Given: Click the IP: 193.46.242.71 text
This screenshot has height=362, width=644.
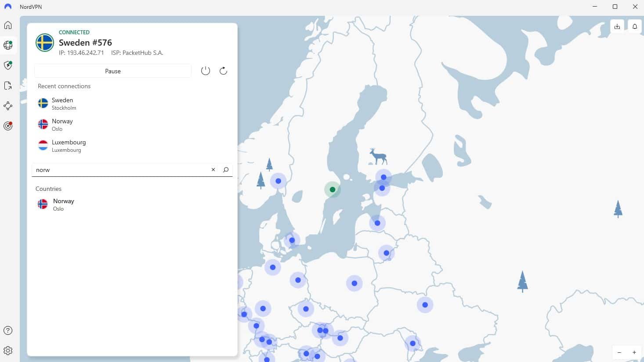Looking at the screenshot, I should click(x=81, y=53).
